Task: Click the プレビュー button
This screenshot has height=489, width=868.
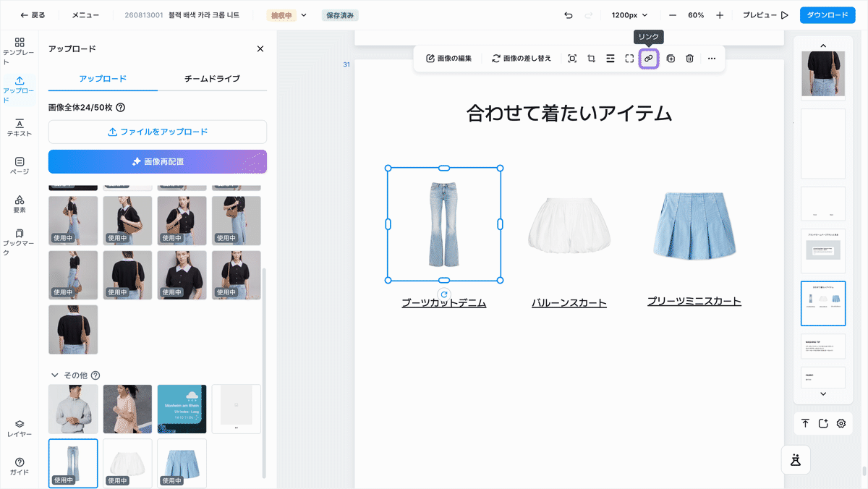Action: point(765,15)
